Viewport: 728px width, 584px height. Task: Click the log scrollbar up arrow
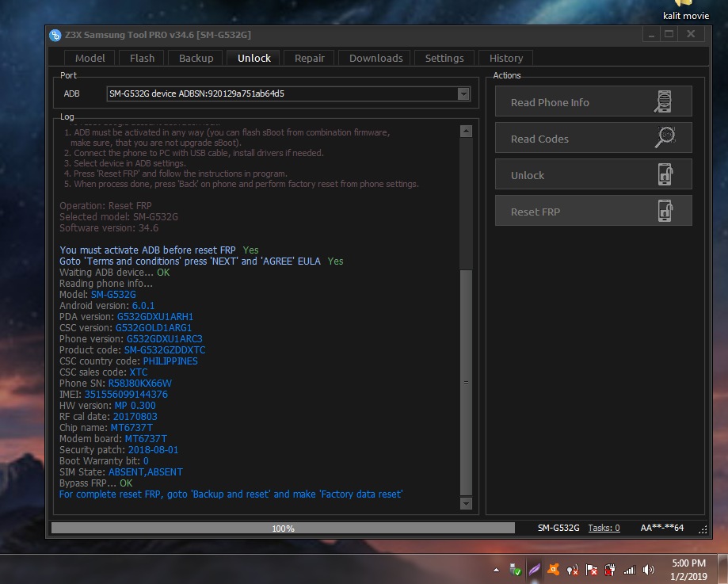coord(466,132)
